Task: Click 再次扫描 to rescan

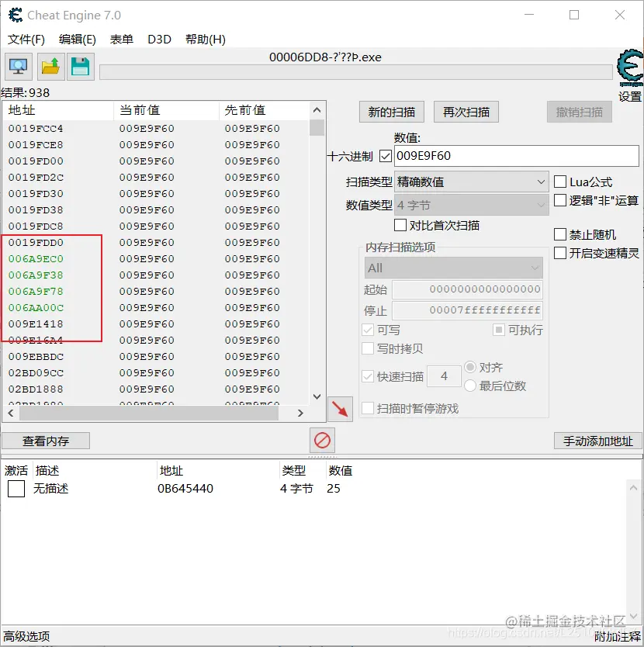Action: [466, 112]
